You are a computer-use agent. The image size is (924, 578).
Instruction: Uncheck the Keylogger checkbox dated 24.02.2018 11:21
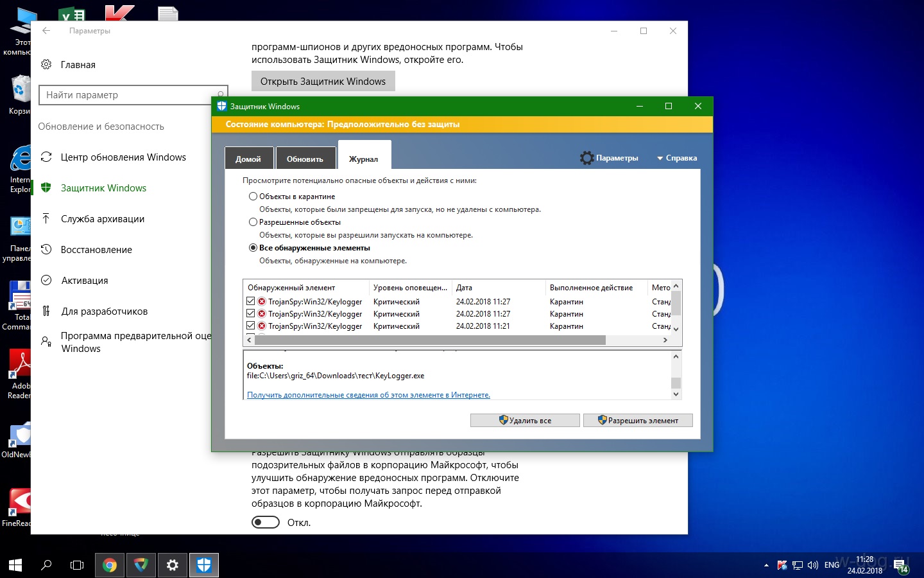click(x=251, y=326)
